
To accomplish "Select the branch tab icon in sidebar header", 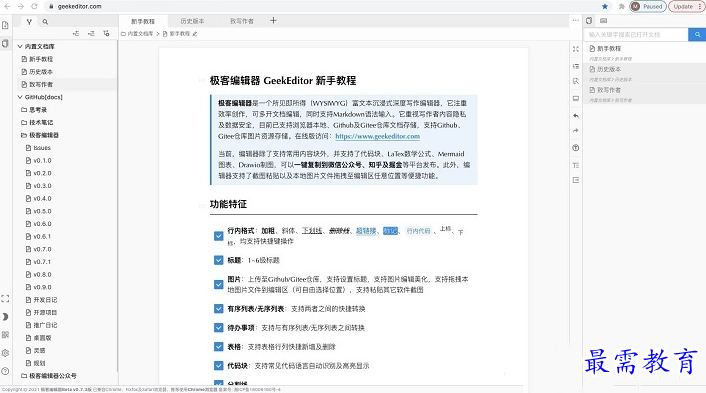I will pos(29,22).
